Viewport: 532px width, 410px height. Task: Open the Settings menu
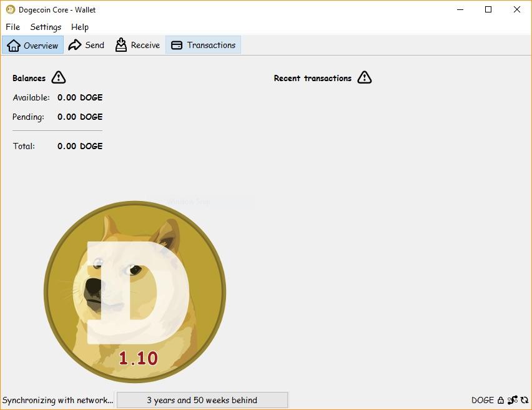pyautogui.click(x=45, y=27)
